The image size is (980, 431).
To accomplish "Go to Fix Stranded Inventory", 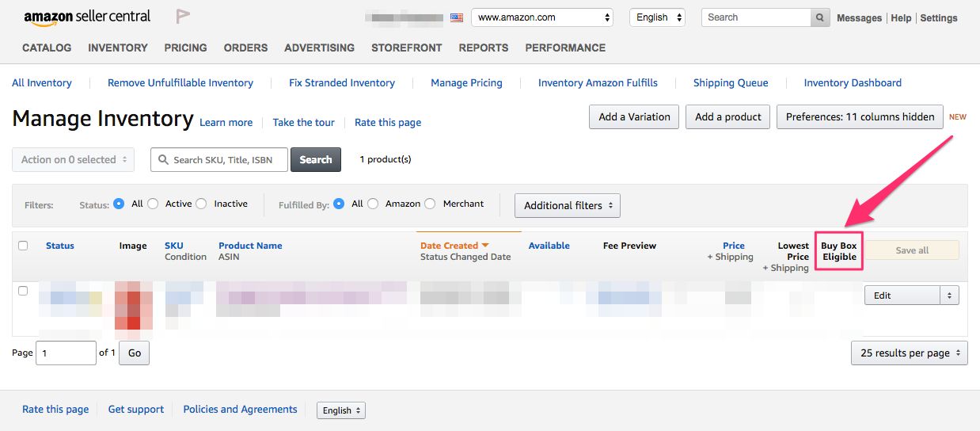I will point(342,82).
